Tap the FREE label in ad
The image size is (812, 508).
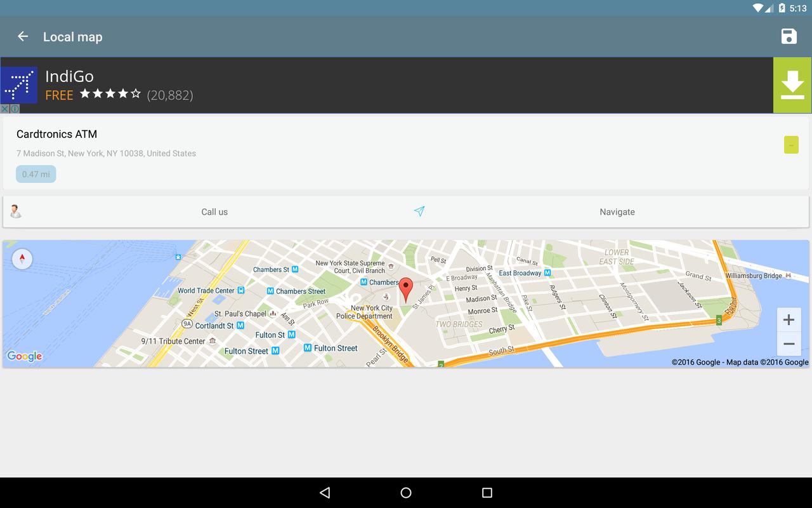click(59, 95)
